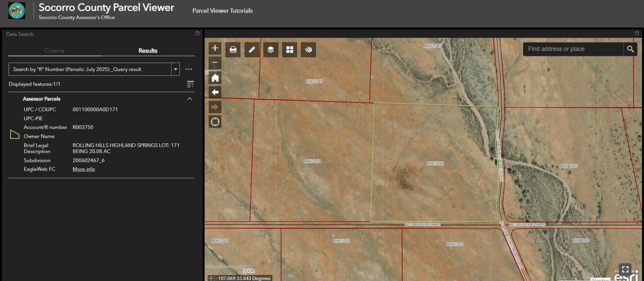Find my location on map
644x281 pixels.
(x=215, y=122)
